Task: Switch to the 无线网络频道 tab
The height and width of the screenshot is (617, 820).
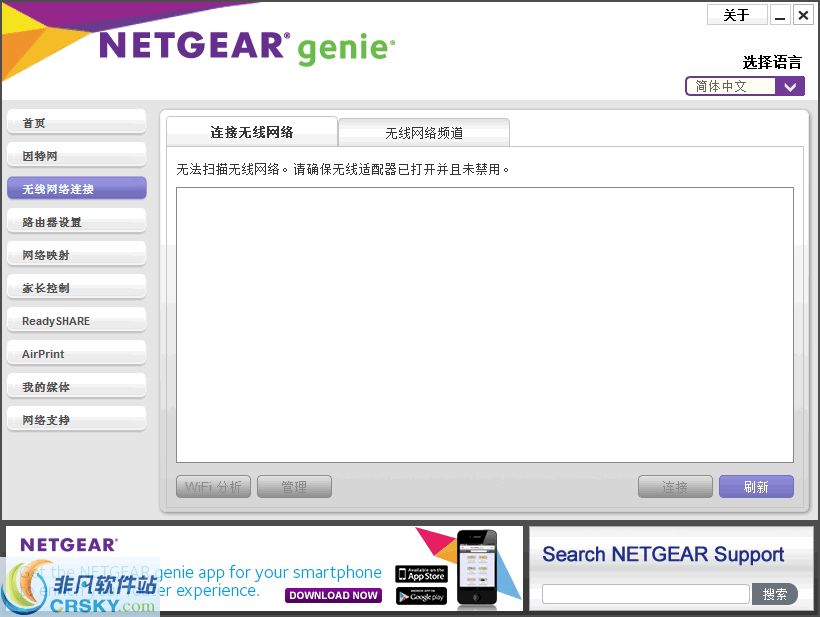Action: click(x=423, y=132)
